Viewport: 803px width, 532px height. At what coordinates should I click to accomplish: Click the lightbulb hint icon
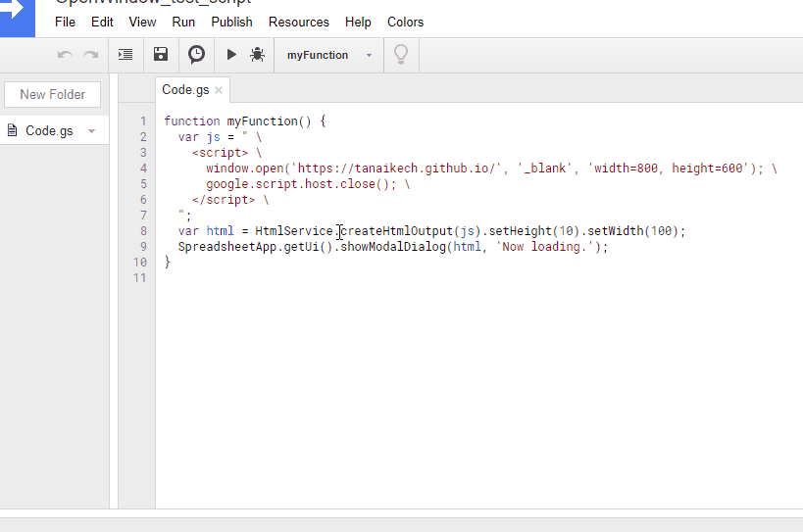point(401,54)
